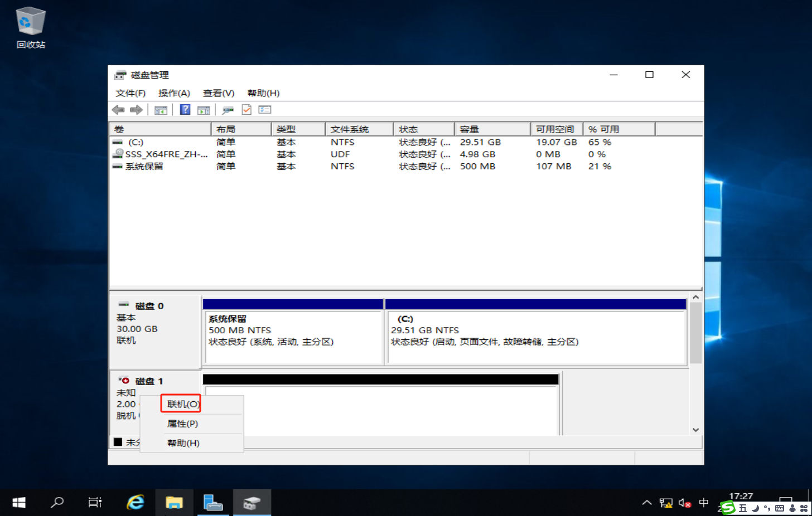812x516 pixels.
Task: Click the Sogou user account icon
Action: pos(792,508)
